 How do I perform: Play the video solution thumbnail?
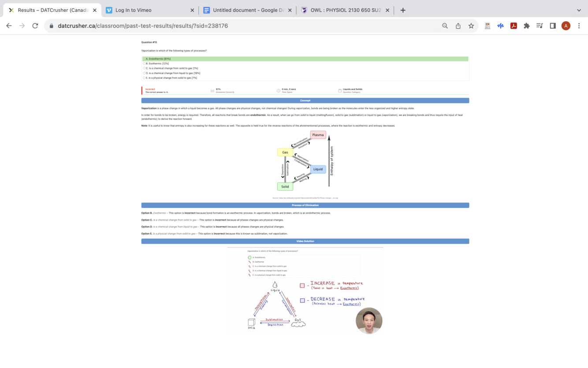[305, 290]
